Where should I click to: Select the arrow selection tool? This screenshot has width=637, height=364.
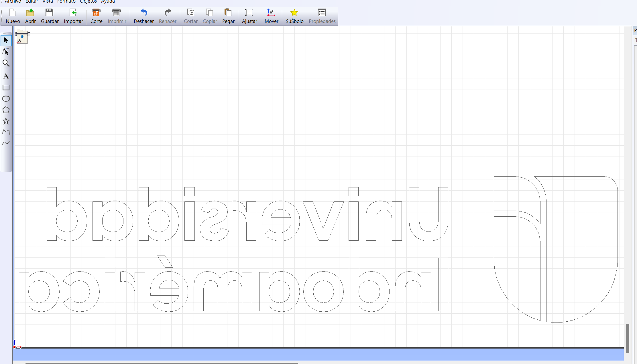[x=6, y=40]
